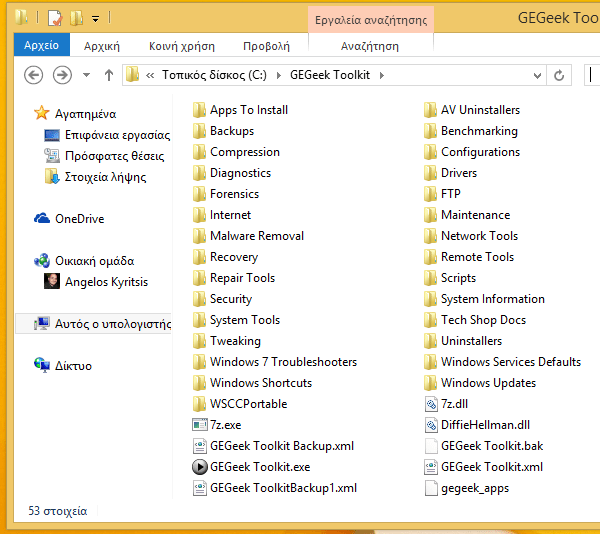The image size is (600, 534).
Task: Select the AV Uninstallers folder icon
Action: [430, 110]
